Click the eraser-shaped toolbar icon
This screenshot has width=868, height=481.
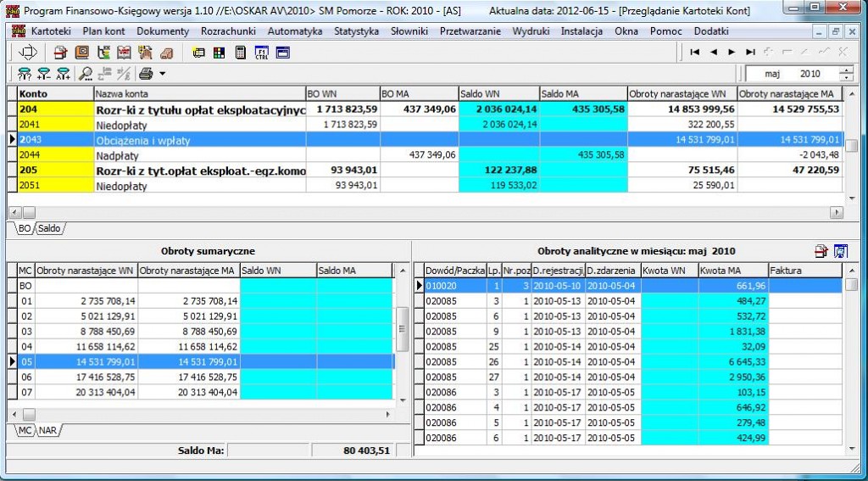point(166,53)
